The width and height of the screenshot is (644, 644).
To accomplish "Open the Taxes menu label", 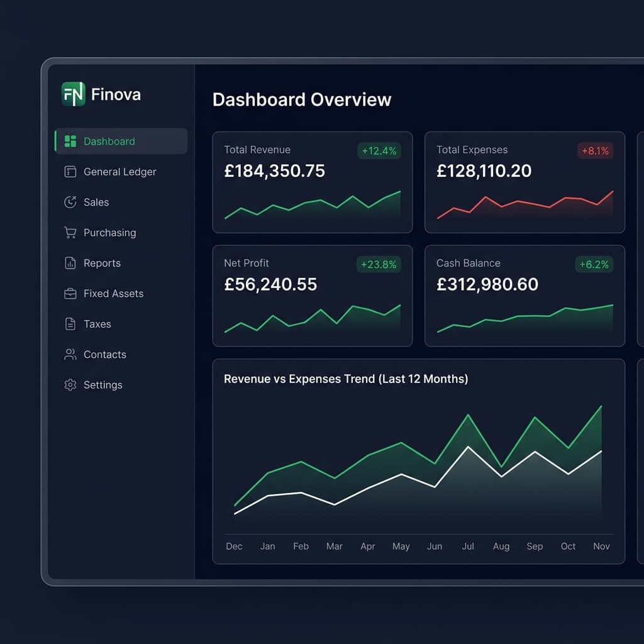I will [97, 324].
